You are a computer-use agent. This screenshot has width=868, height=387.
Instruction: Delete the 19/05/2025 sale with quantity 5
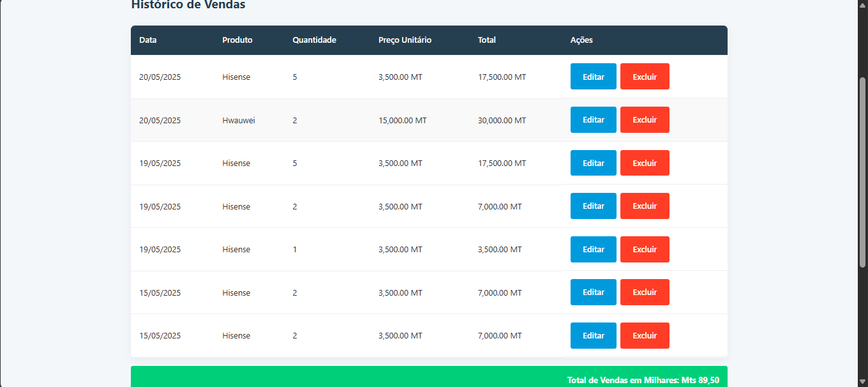click(x=645, y=163)
